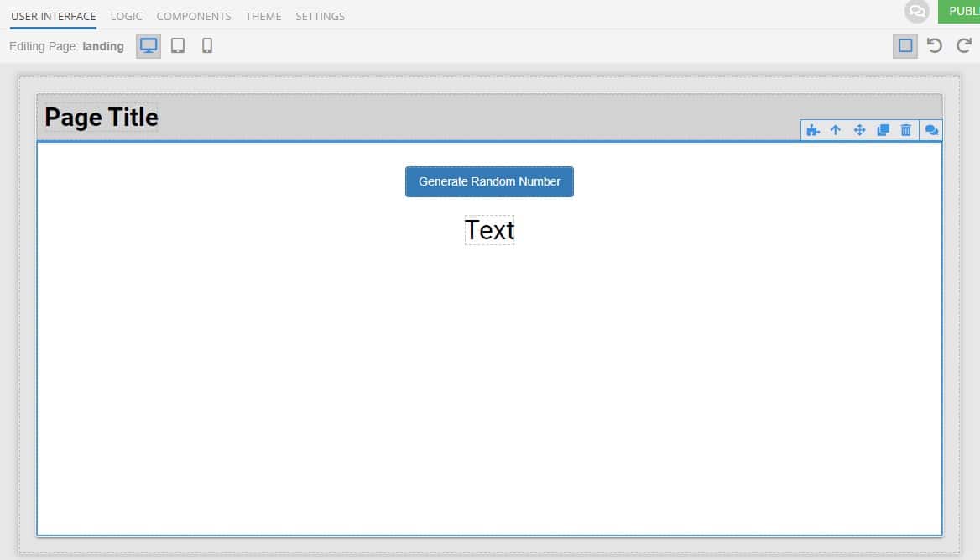Redo the last undone change
980x560 pixels.
tap(964, 45)
